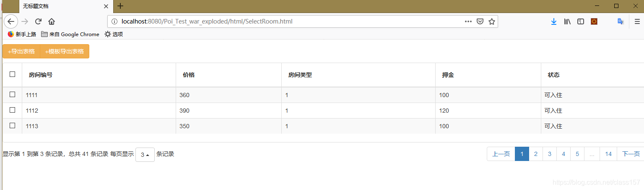Jump to last page 14
Image resolution: width=644 pixels, height=190 pixels.
pyautogui.click(x=608, y=154)
